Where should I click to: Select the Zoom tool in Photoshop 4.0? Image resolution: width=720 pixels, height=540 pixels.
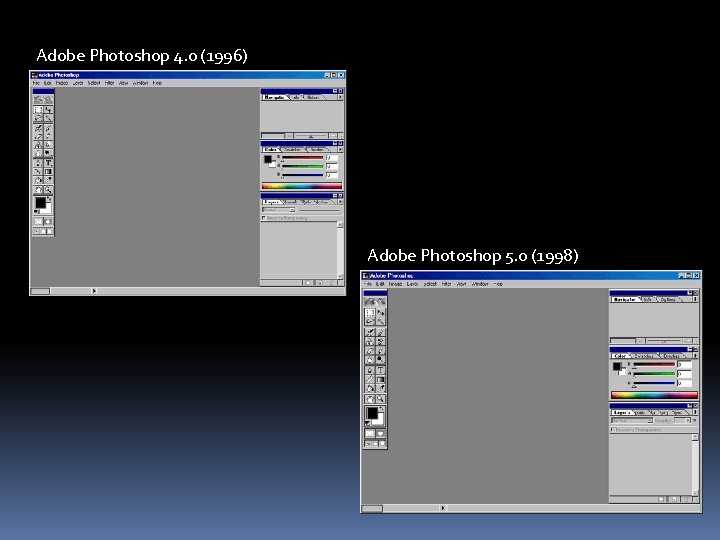pos(49,190)
